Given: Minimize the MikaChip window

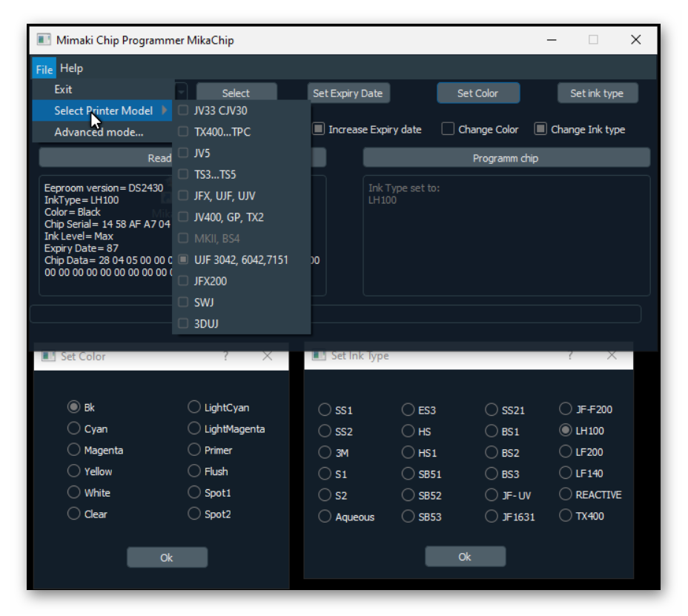Looking at the screenshot, I should click(x=552, y=40).
